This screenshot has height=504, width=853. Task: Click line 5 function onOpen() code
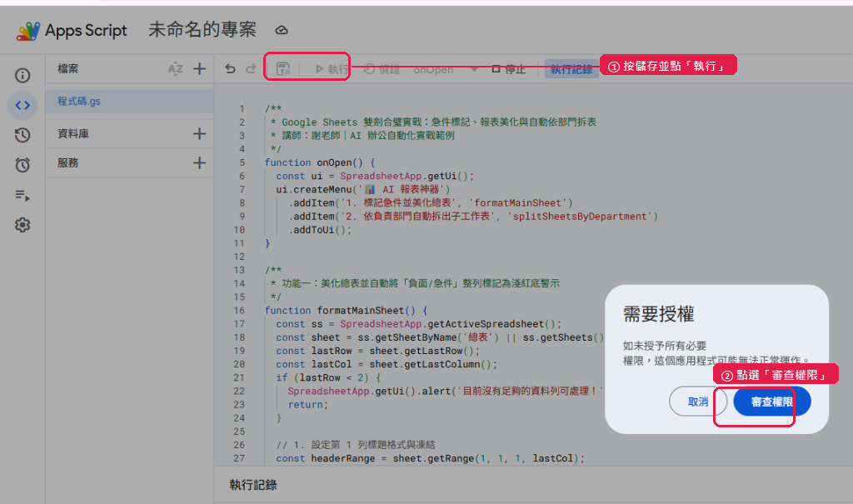click(320, 162)
